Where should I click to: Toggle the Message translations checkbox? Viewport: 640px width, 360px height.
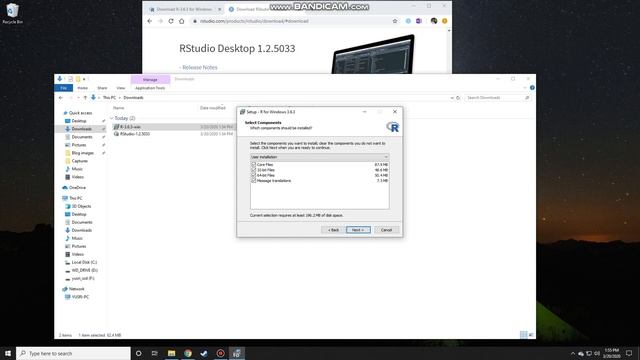point(253,180)
